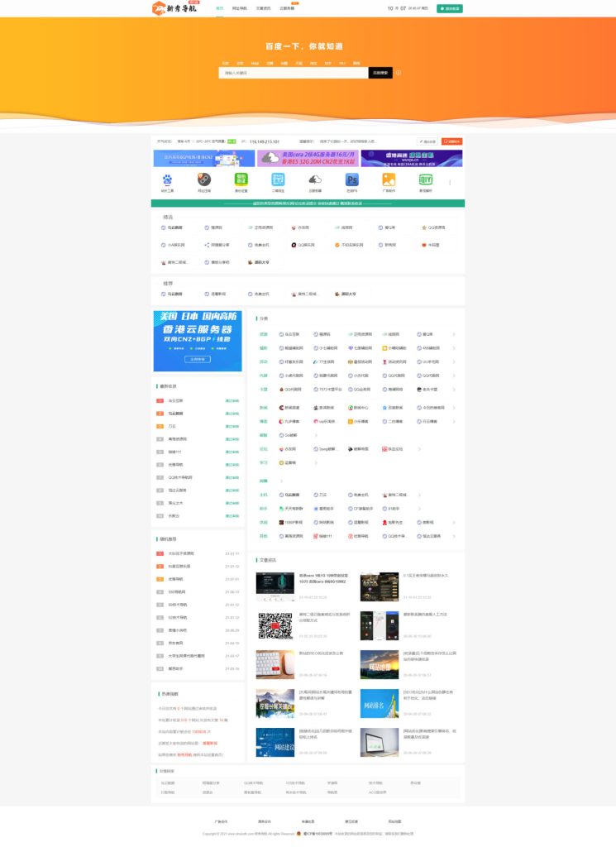
Task: Open the QR code article thumbnail
Action: coord(275,625)
